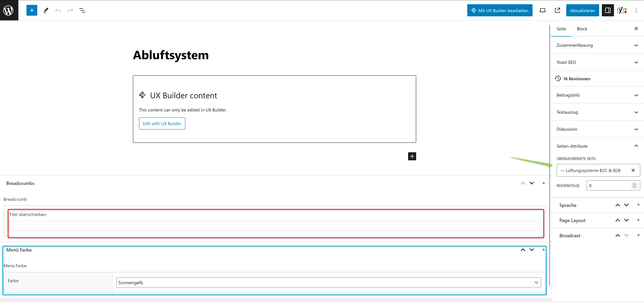Screen dimensions: 644x304
Task: Click the Aktualisieren button
Action: point(582,10)
